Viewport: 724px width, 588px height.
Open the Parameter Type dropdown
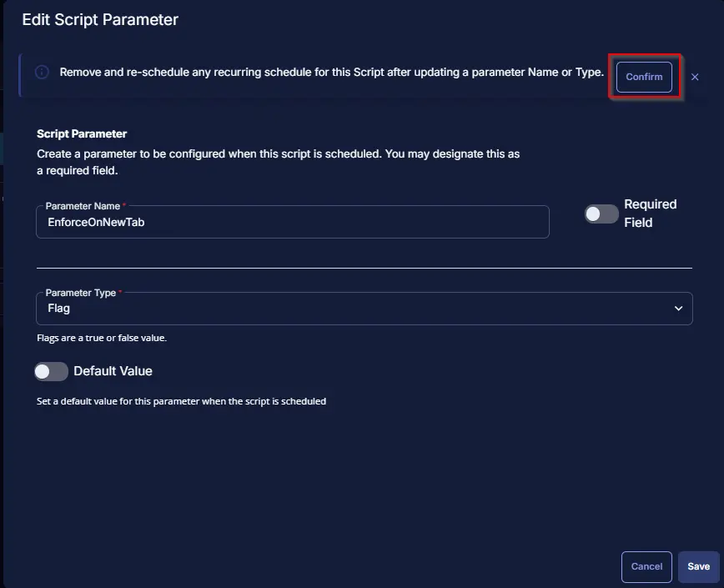click(x=365, y=309)
